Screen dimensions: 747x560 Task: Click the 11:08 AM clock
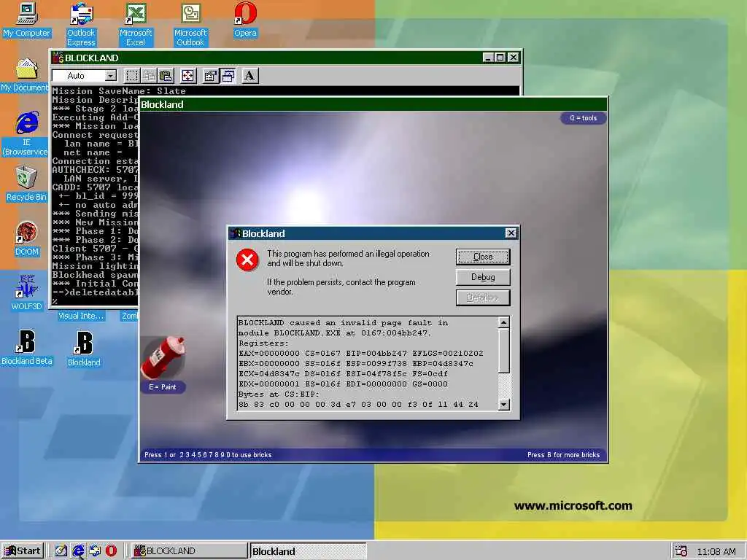pos(716,551)
